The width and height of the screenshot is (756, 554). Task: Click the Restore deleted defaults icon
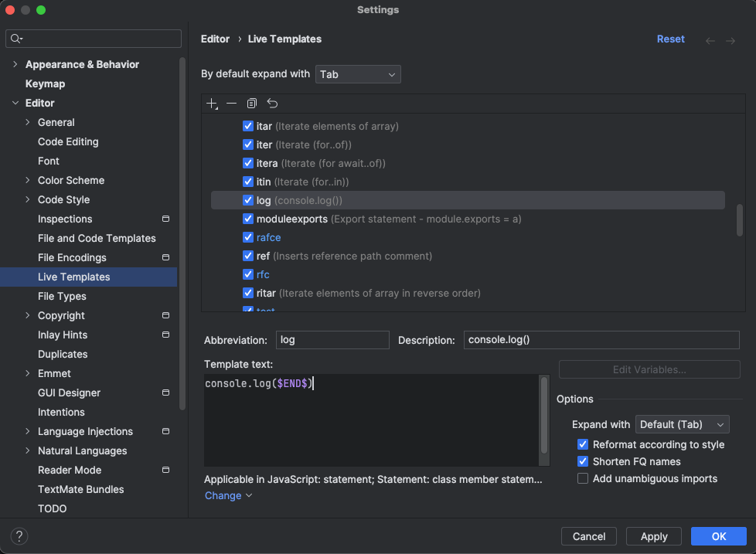[272, 104]
